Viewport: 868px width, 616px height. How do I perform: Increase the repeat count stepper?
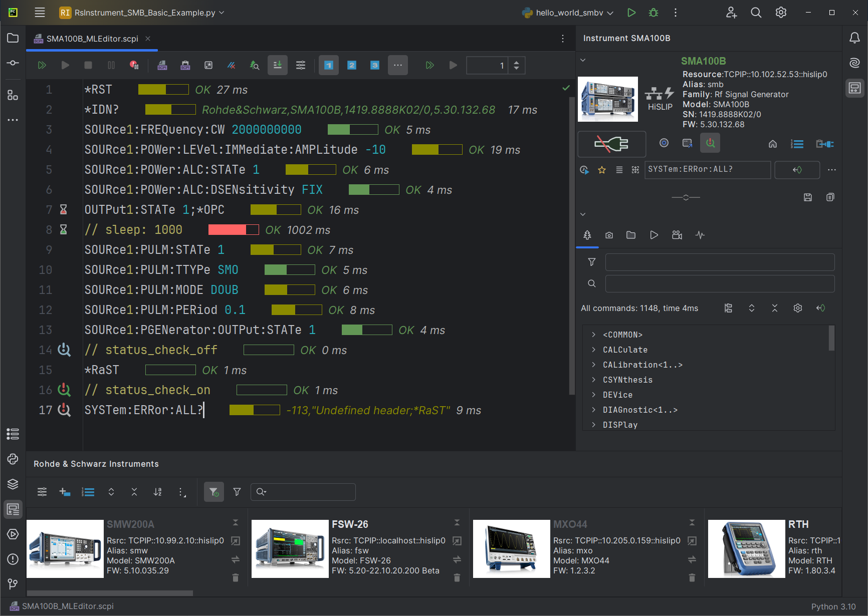pos(517,62)
